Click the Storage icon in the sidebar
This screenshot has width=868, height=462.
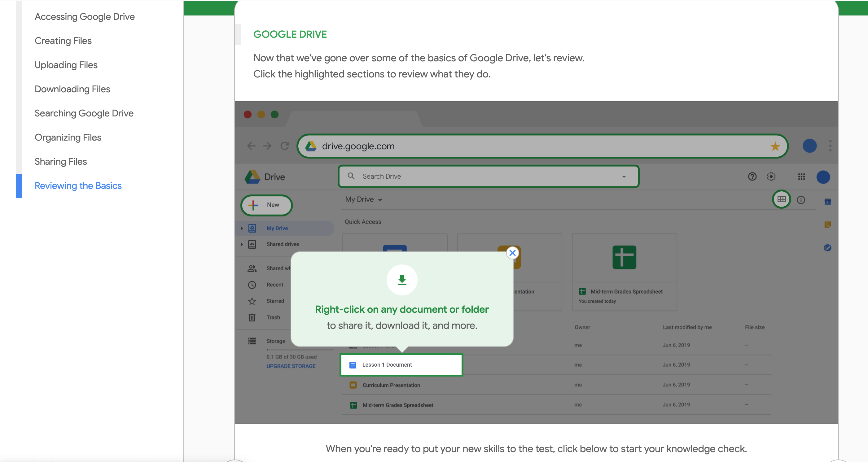point(252,341)
